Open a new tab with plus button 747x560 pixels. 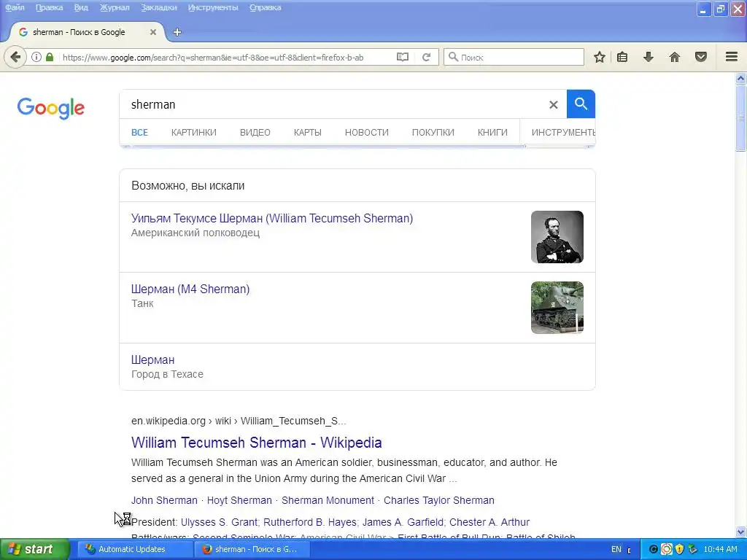177,32
